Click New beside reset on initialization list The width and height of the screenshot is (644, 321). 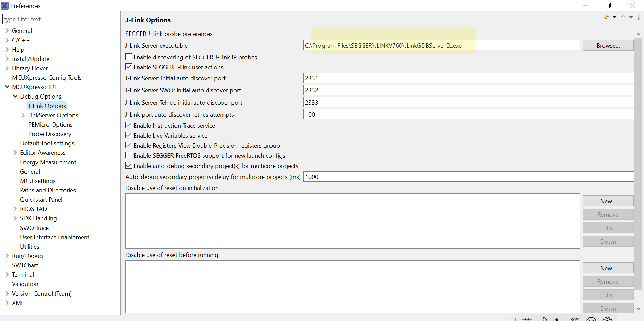(x=608, y=201)
